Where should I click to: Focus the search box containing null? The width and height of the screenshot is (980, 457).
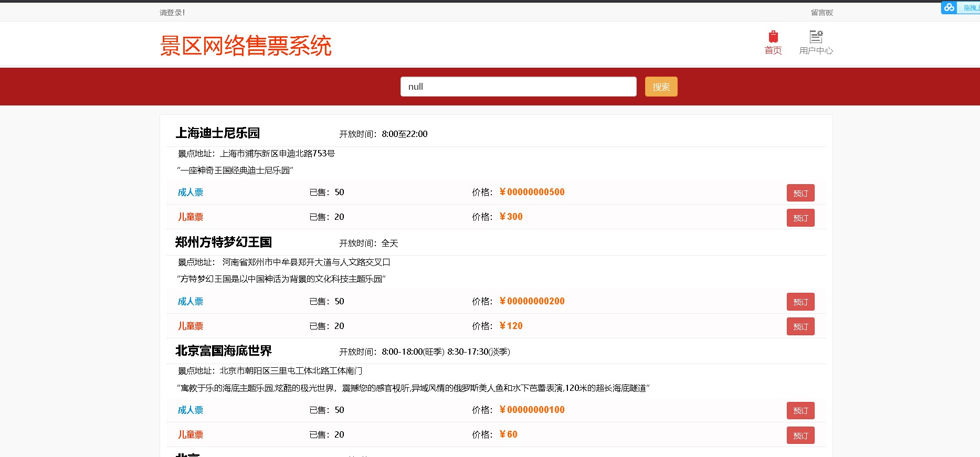coord(518,87)
